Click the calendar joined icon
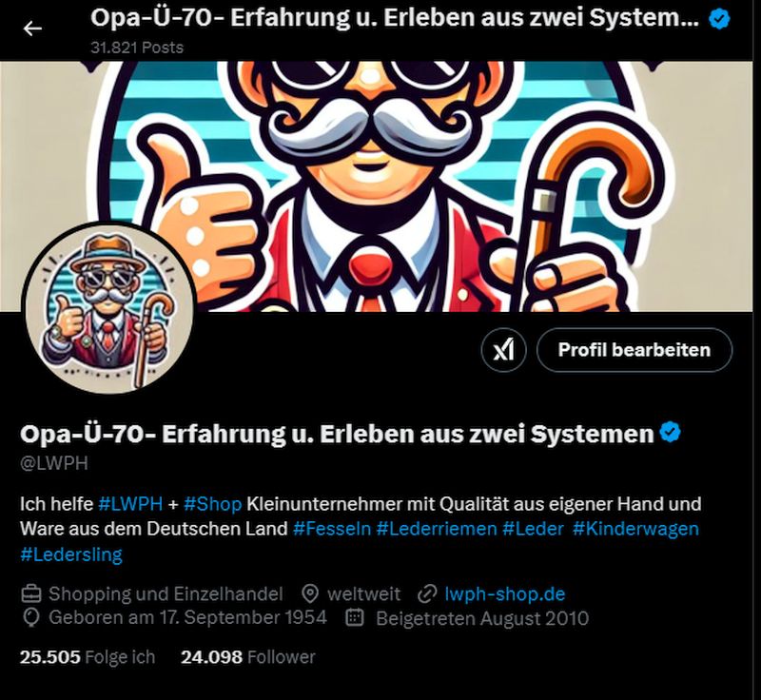Image resolution: width=761 pixels, height=700 pixels. click(355, 618)
